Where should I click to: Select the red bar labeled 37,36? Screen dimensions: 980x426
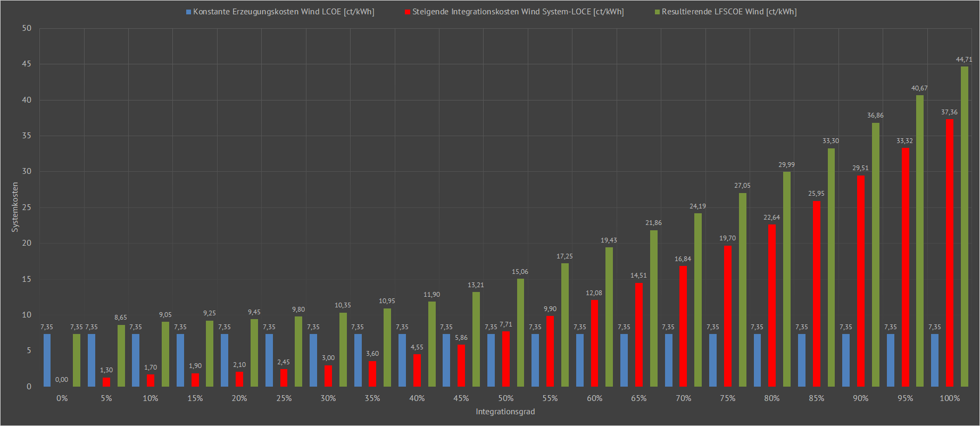(x=949, y=253)
